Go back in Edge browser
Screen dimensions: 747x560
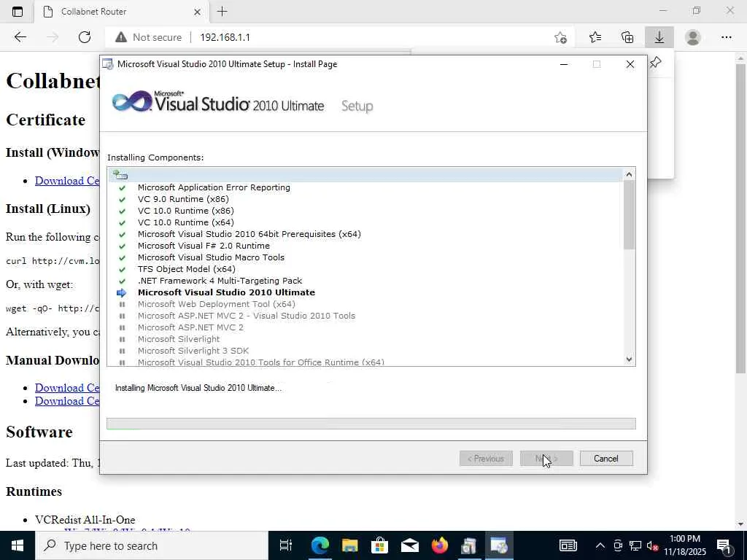[x=20, y=37]
